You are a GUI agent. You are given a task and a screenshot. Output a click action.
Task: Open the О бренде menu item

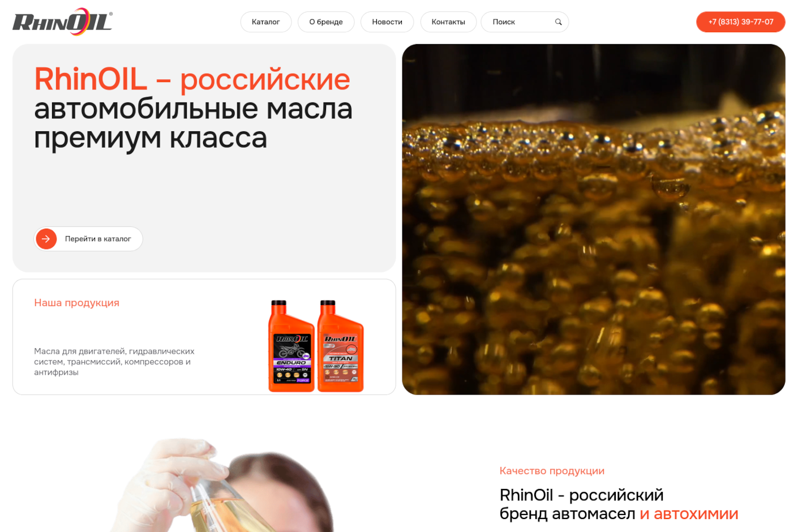pos(326,22)
